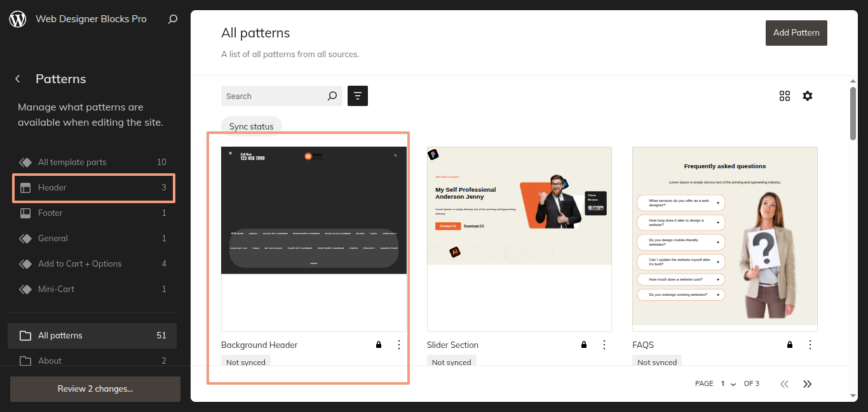Go to the last page arrow
The image size is (868, 412).
[x=808, y=383]
